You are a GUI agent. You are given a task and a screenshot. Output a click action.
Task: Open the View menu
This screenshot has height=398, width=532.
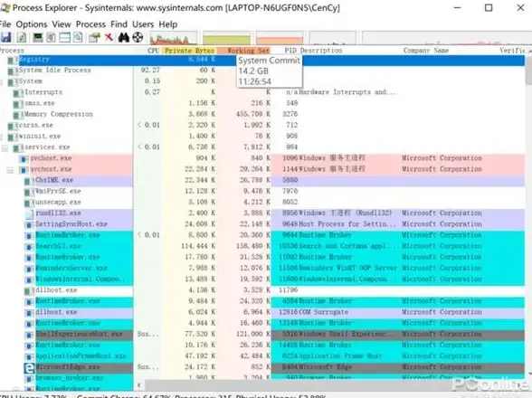(62, 24)
